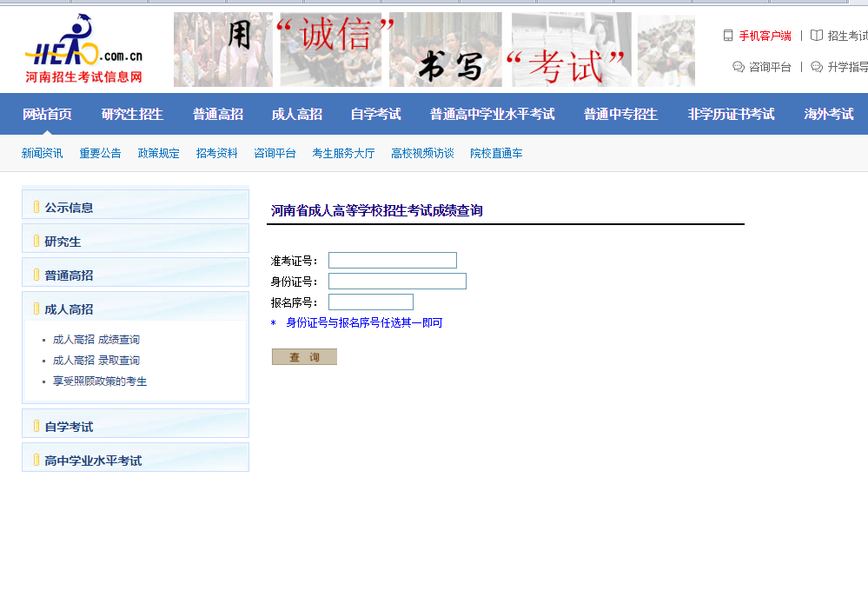Click the hint text 身份证号与报名序号任选其一即可
Image resolution: width=868 pixels, height=597 pixels.
pyautogui.click(x=364, y=322)
